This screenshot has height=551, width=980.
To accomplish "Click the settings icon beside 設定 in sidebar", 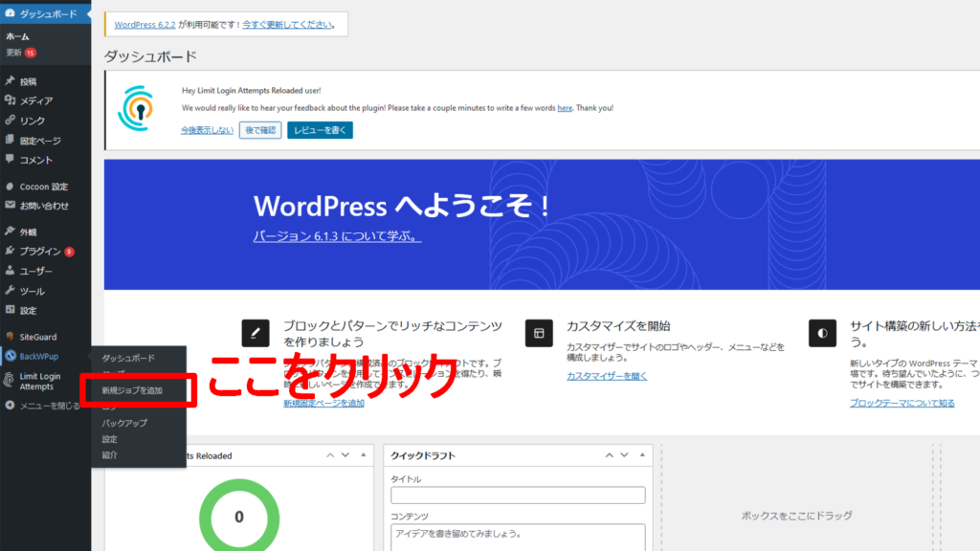I will point(10,310).
